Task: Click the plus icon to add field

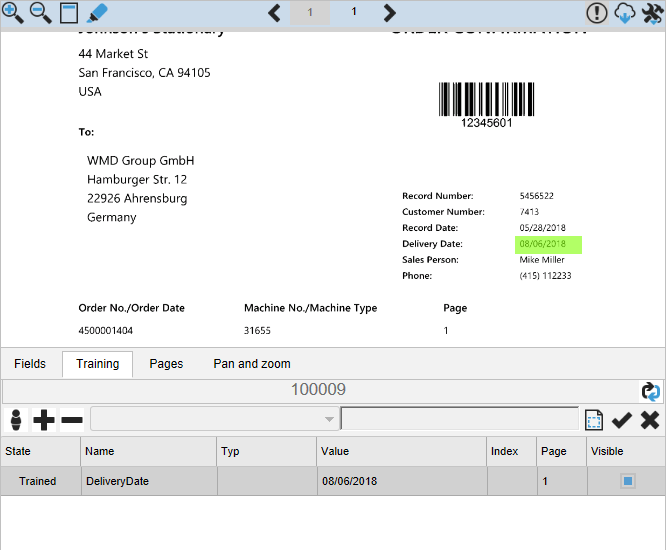Action: 44,419
